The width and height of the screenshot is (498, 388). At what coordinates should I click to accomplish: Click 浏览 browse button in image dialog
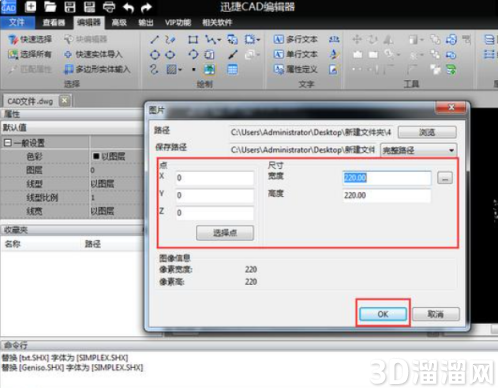427,132
